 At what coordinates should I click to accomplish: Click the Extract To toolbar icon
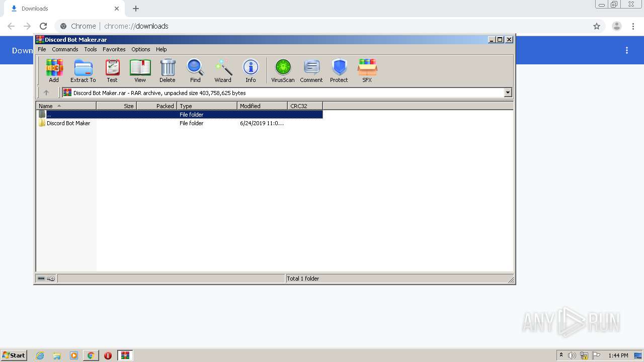click(x=83, y=70)
